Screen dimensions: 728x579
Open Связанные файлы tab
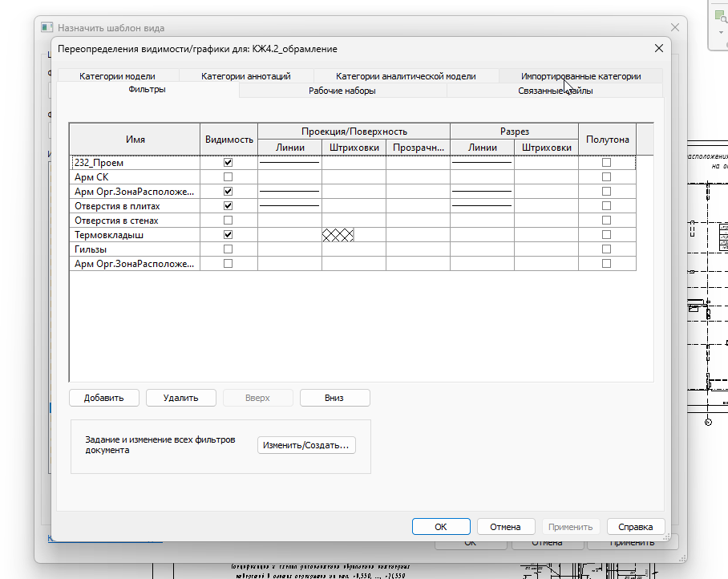pos(556,91)
